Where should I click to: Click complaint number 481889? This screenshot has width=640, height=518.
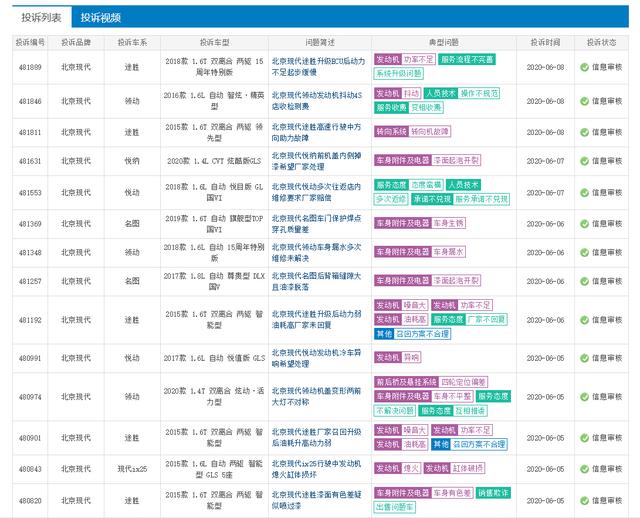(30, 67)
